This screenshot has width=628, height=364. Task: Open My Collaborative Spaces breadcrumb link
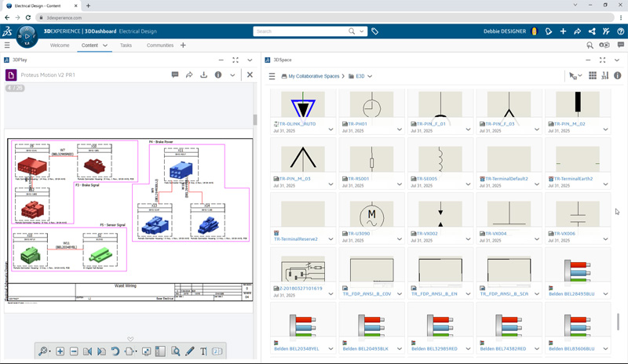click(313, 76)
